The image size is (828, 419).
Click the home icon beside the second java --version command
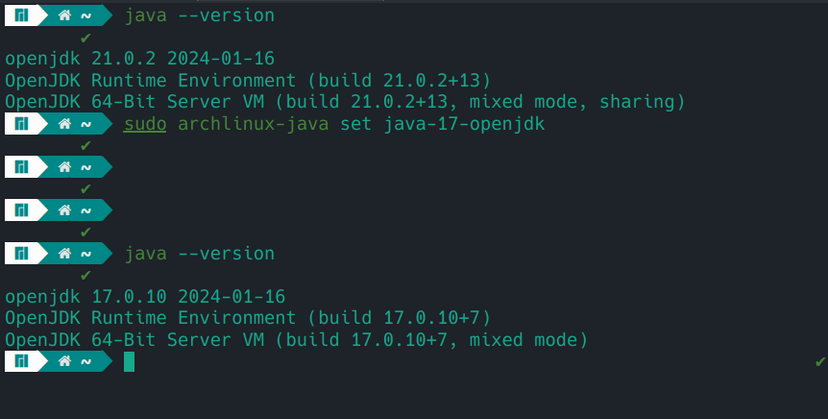tap(64, 253)
